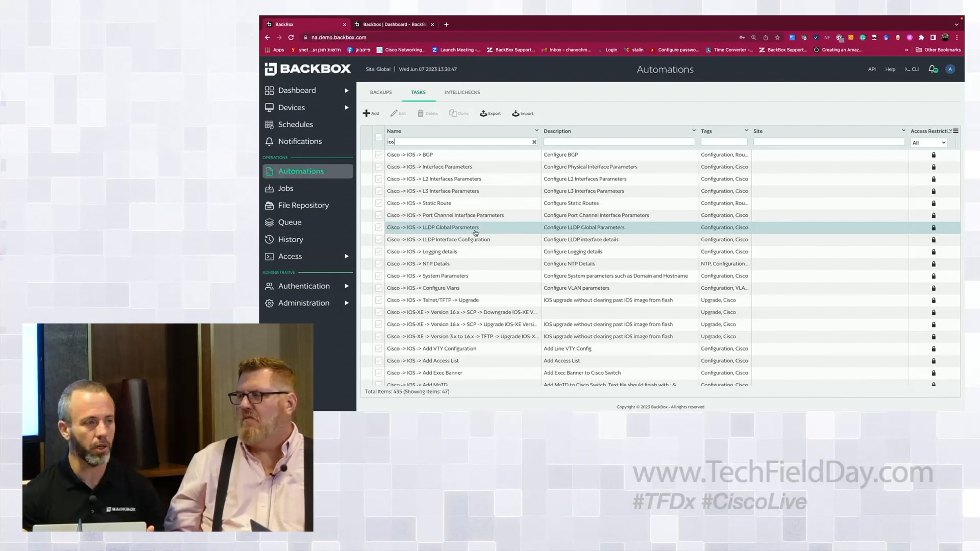Tick the NTP Details row checkbox
980x551 pixels.
[x=378, y=264]
